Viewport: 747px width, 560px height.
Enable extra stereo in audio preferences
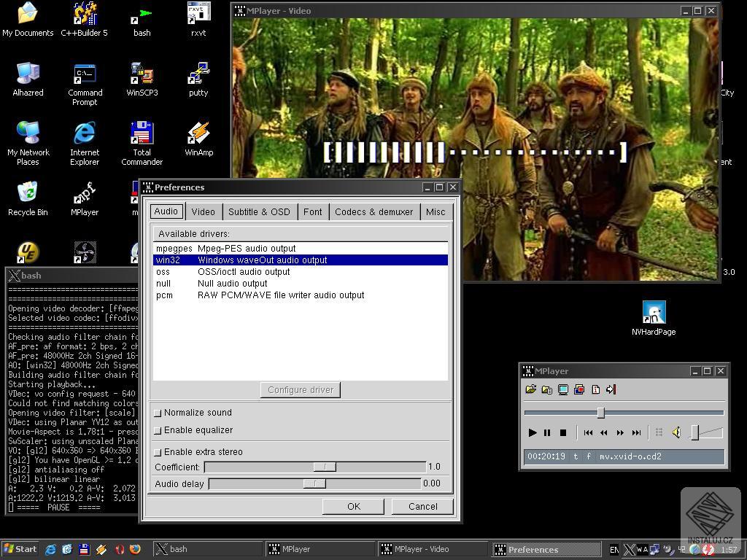pyautogui.click(x=158, y=451)
